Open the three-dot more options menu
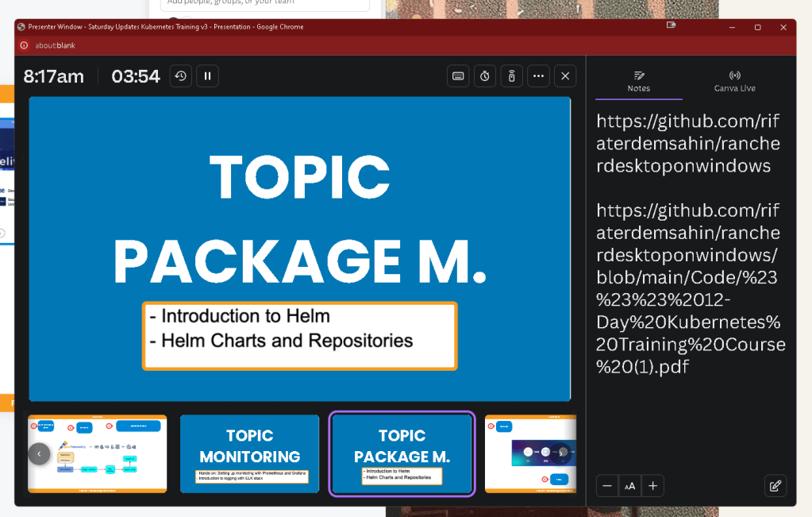Screen dimensions: 812x517 539,76
